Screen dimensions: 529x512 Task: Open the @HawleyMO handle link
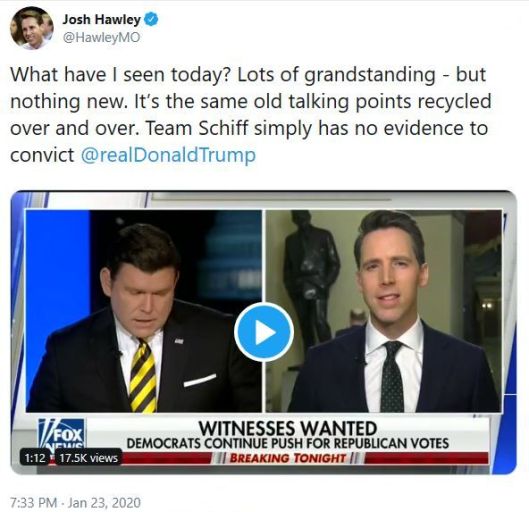pyautogui.click(x=101, y=37)
